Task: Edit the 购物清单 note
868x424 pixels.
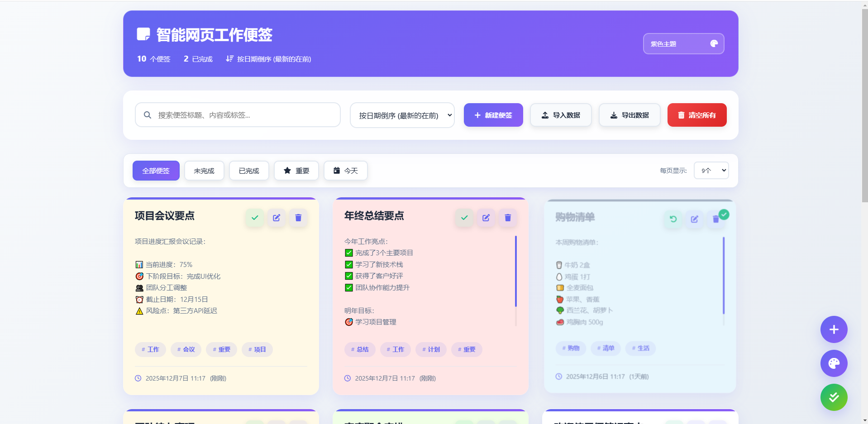Action: [x=695, y=219]
